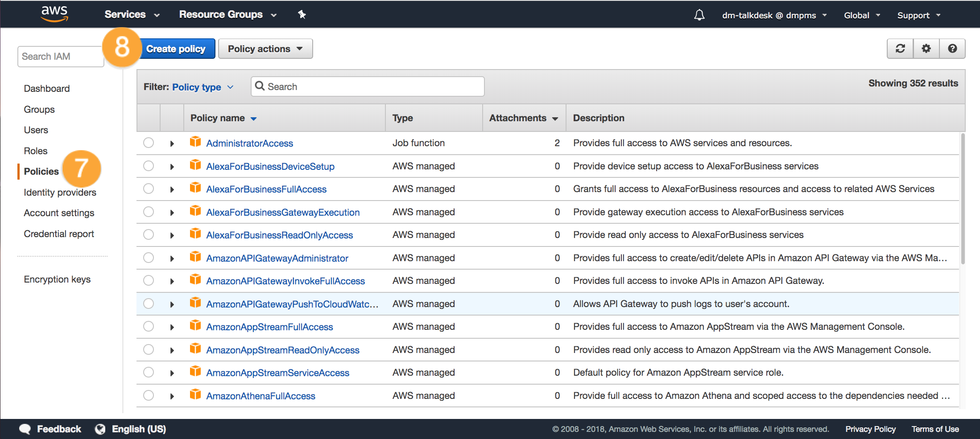Open Account settings in the sidebar
Image resolution: width=980 pixels, height=439 pixels.
(x=59, y=213)
